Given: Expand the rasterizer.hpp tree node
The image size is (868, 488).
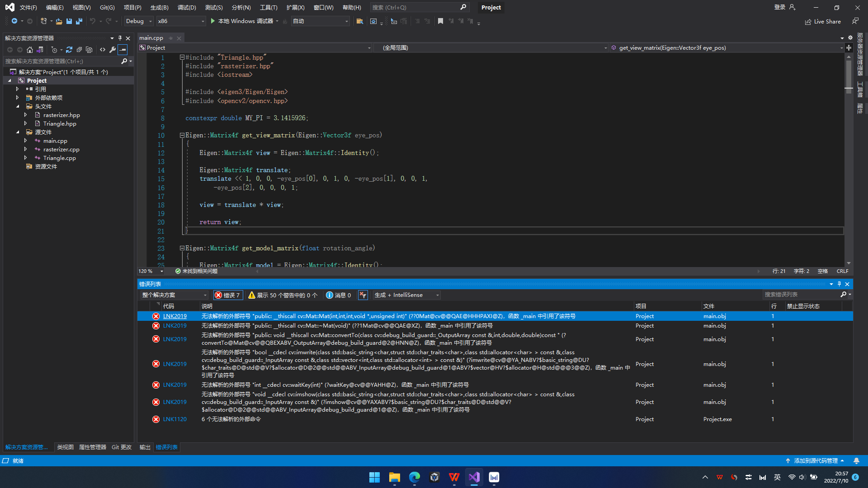Looking at the screenshot, I should coord(26,115).
